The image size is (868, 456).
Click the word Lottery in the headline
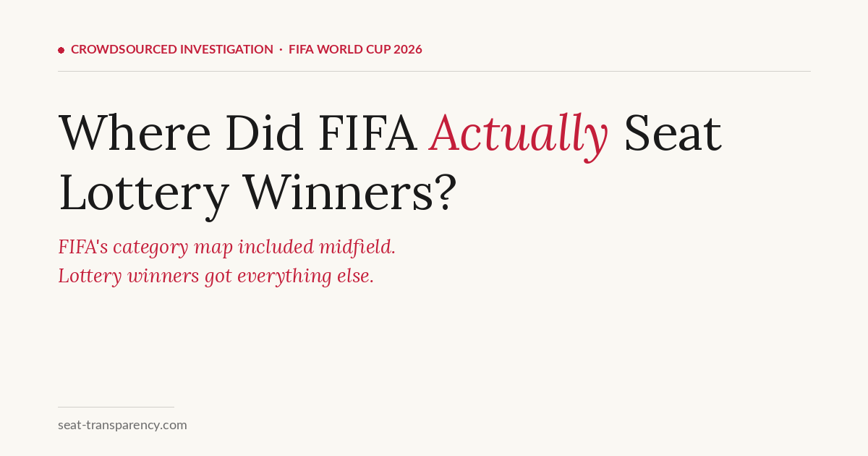pos(144,191)
